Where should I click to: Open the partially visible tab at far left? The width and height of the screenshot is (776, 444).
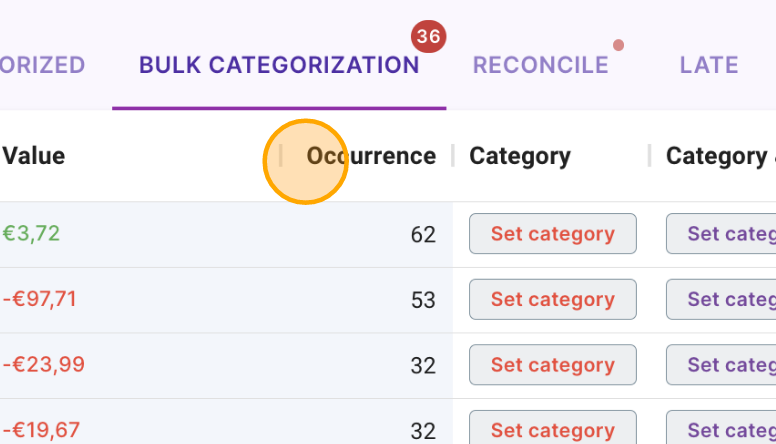(42, 65)
